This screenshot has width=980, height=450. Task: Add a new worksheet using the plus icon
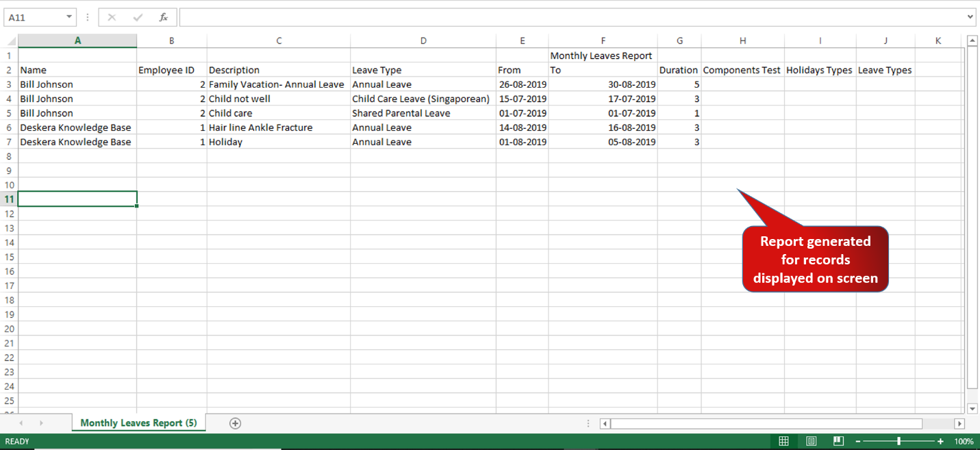[235, 423]
